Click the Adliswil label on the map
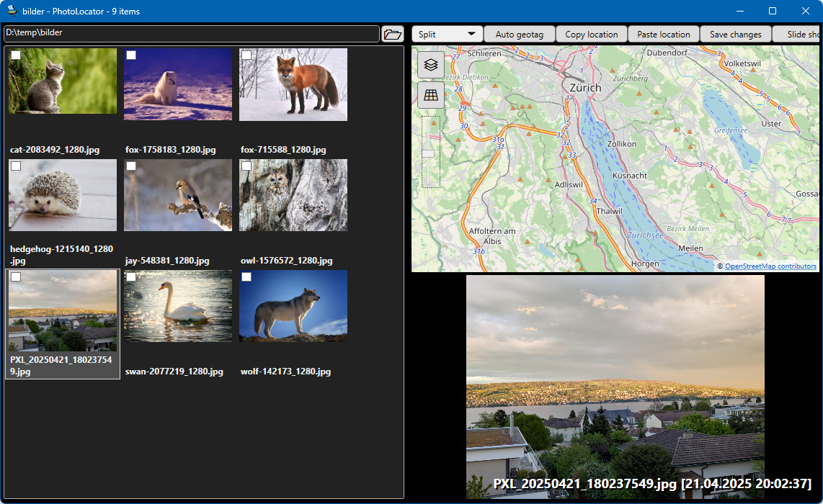823x504 pixels. coord(569,184)
